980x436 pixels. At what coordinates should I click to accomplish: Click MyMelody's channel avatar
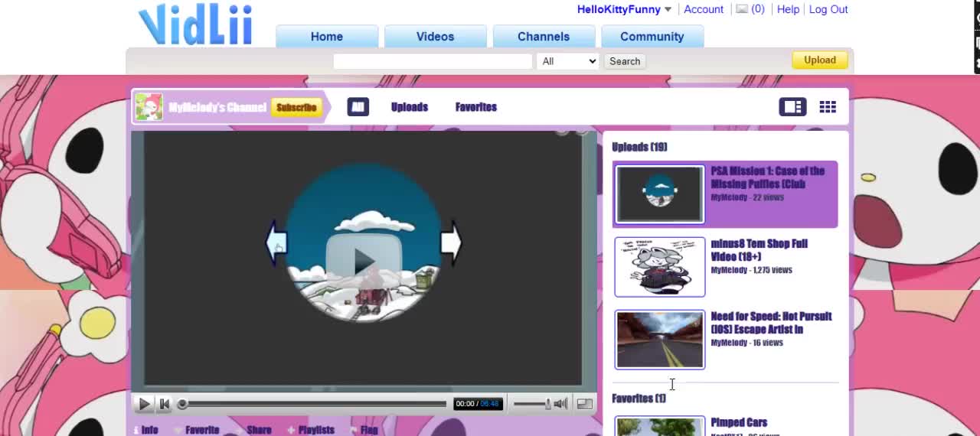[149, 107]
